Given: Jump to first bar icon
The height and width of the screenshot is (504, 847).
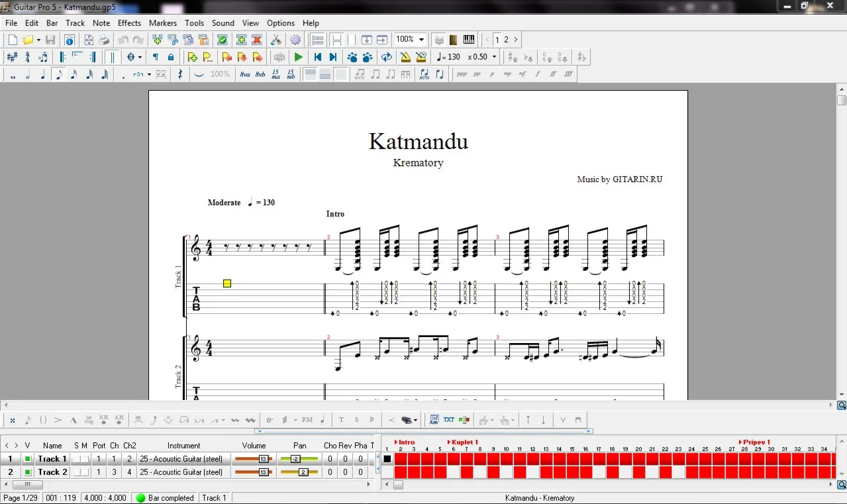Looking at the screenshot, I should [x=317, y=57].
